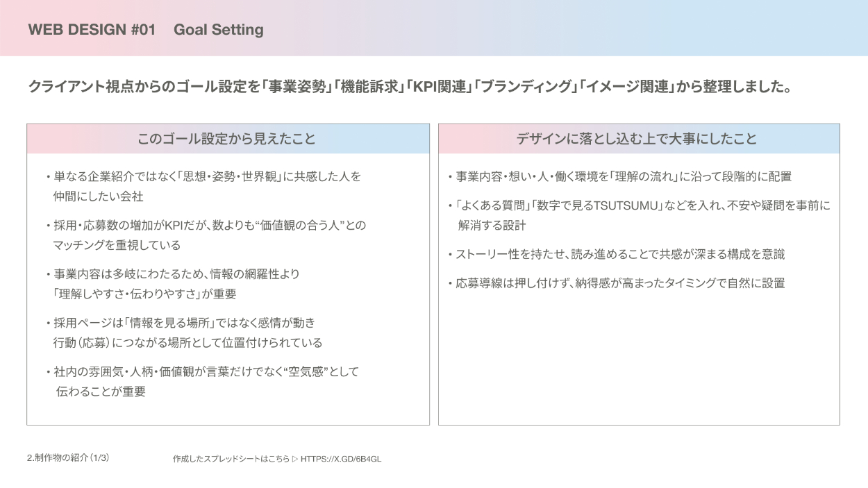Select the bullet starting with ストーリー性を持たせ
Image resolution: width=868 pixels, height=488 pixels.
pyautogui.click(x=619, y=255)
